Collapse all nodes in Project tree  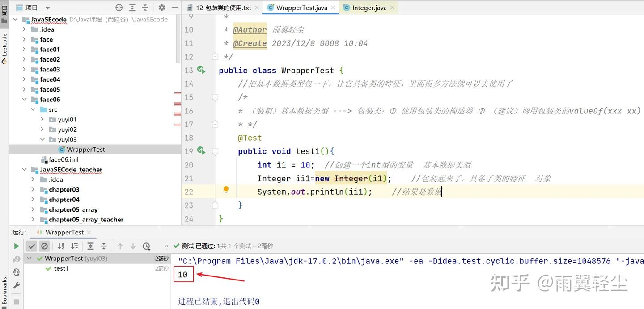click(144, 8)
